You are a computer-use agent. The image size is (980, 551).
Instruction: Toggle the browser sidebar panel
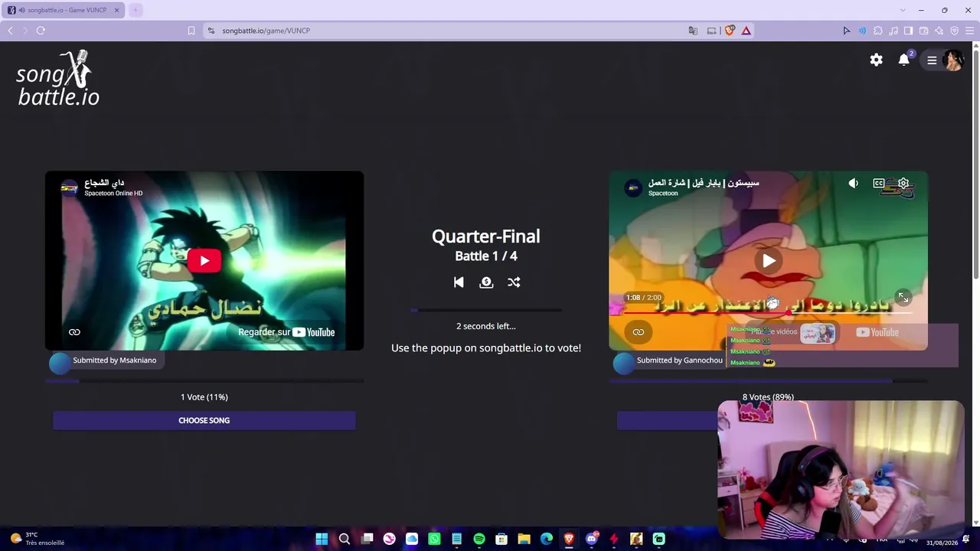coord(908,31)
